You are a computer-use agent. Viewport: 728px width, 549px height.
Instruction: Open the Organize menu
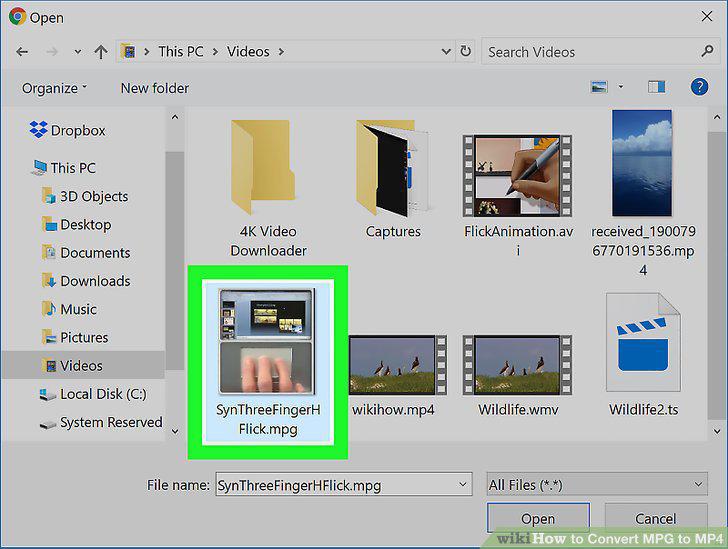tap(54, 88)
